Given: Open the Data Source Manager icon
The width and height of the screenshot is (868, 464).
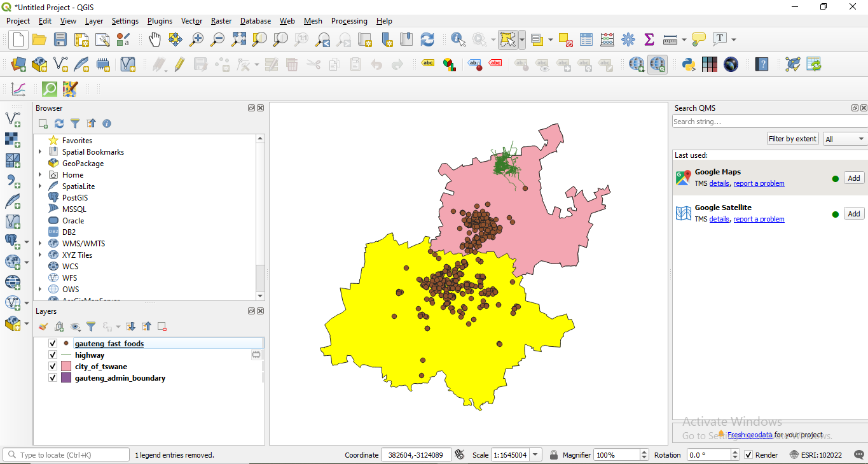Looking at the screenshot, I should 18,64.
